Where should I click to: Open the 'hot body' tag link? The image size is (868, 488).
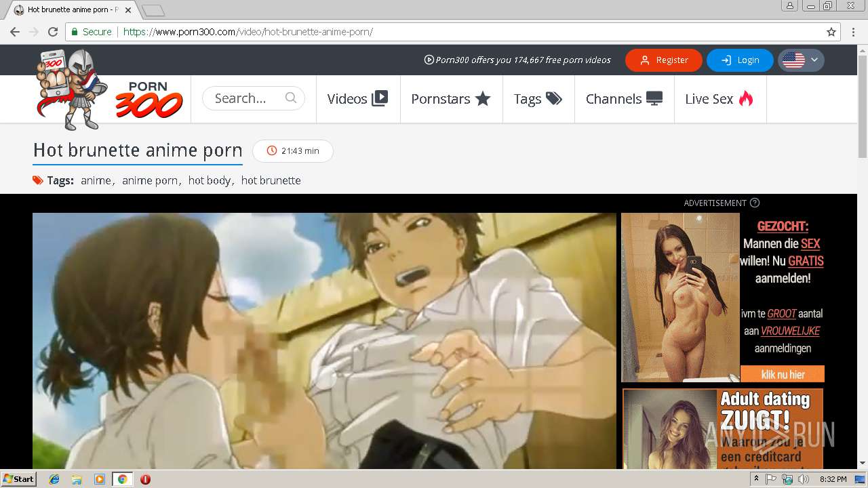coord(210,180)
